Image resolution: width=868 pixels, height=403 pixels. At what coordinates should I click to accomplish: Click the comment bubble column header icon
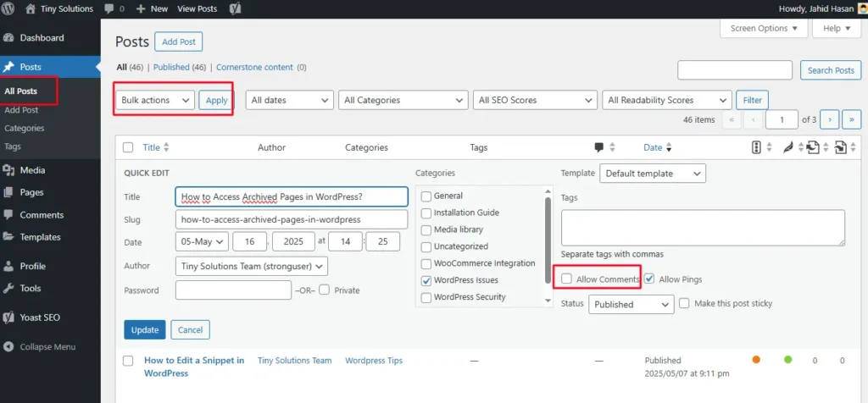(x=598, y=147)
